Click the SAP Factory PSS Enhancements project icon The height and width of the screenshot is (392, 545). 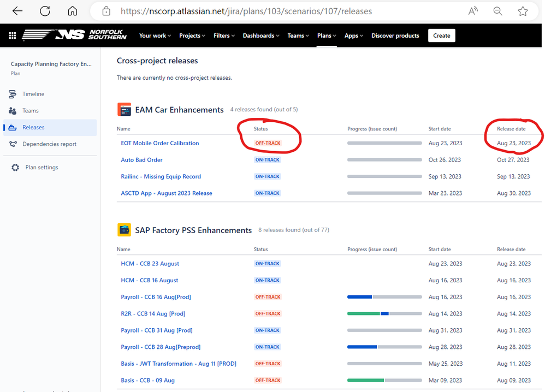tap(124, 230)
